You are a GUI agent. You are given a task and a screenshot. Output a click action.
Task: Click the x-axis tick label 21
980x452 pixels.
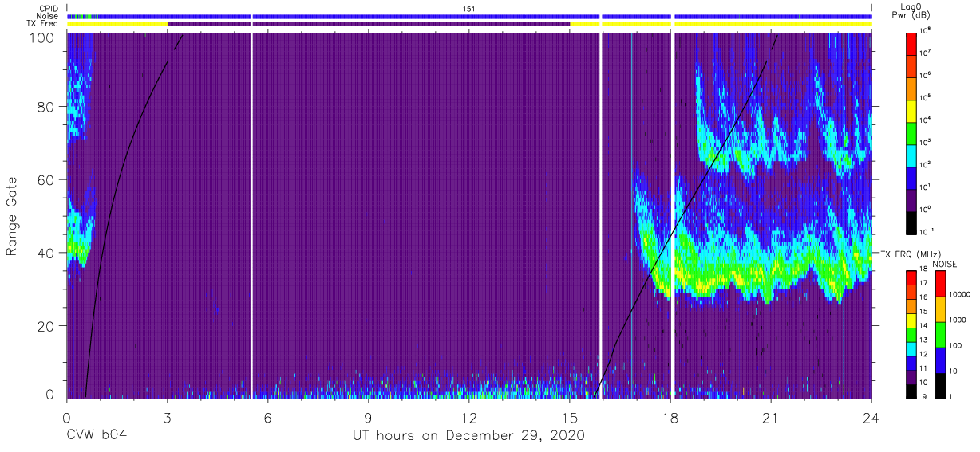click(771, 417)
